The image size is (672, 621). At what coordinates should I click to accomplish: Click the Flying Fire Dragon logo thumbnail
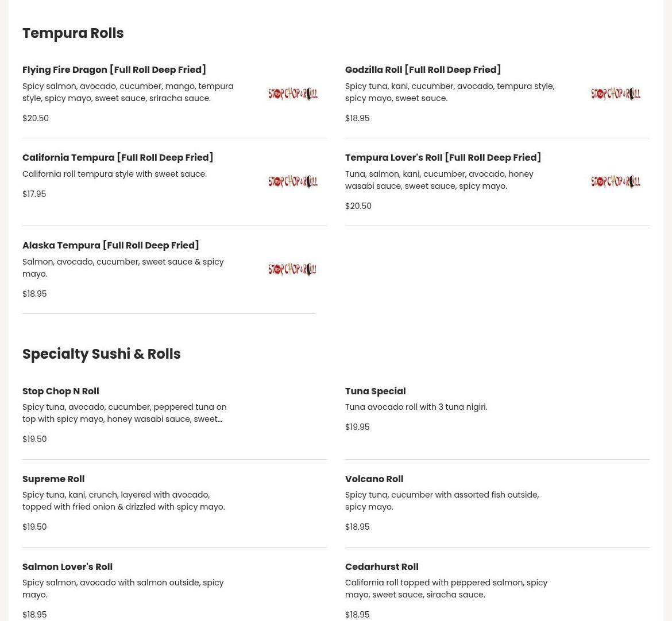(293, 94)
